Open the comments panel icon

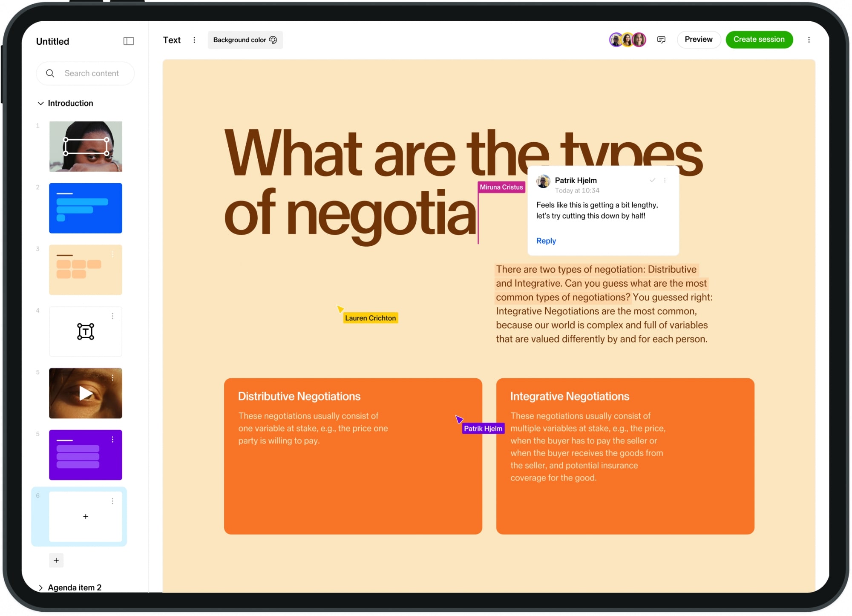point(661,40)
